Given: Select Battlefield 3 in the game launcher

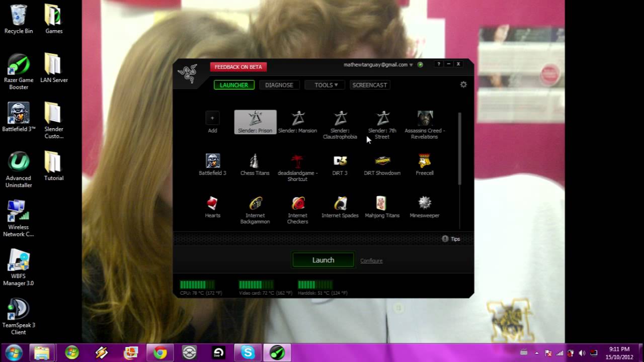Looking at the screenshot, I should pos(212,165).
